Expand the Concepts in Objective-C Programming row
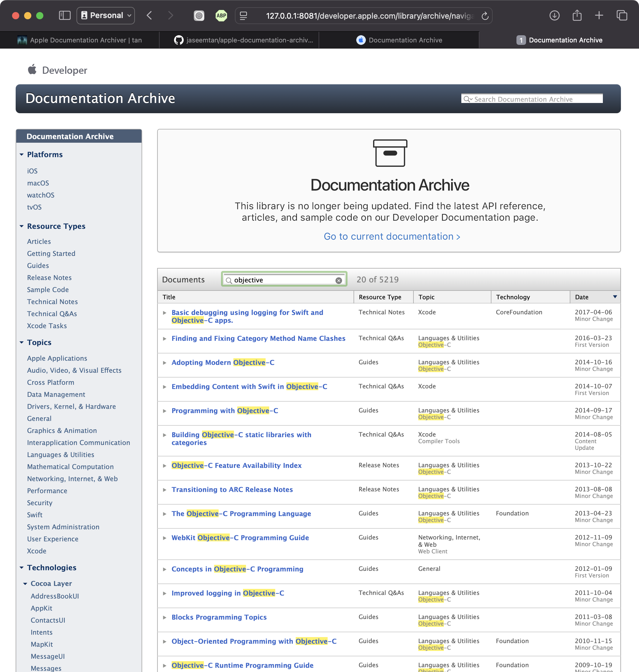This screenshot has width=639, height=672. click(x=164, y=569)
